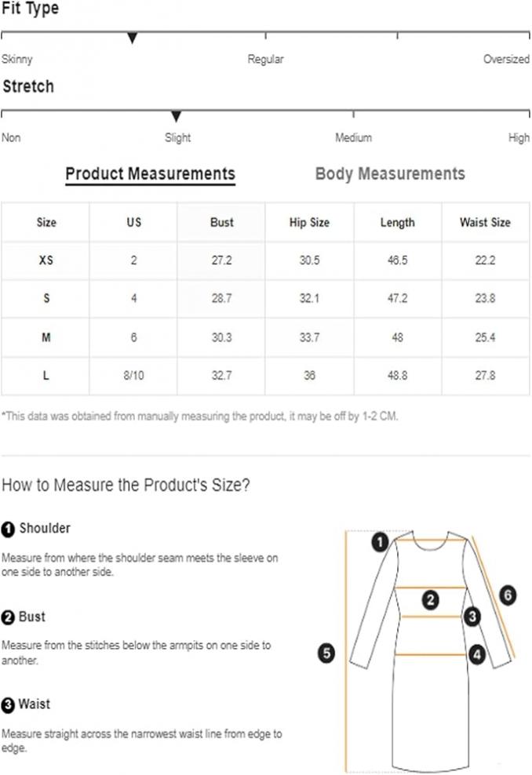Click the number 2 bust marker on dress diagram
The width and height of the screenshot is (532, 775).
click(x=431, y=600)
